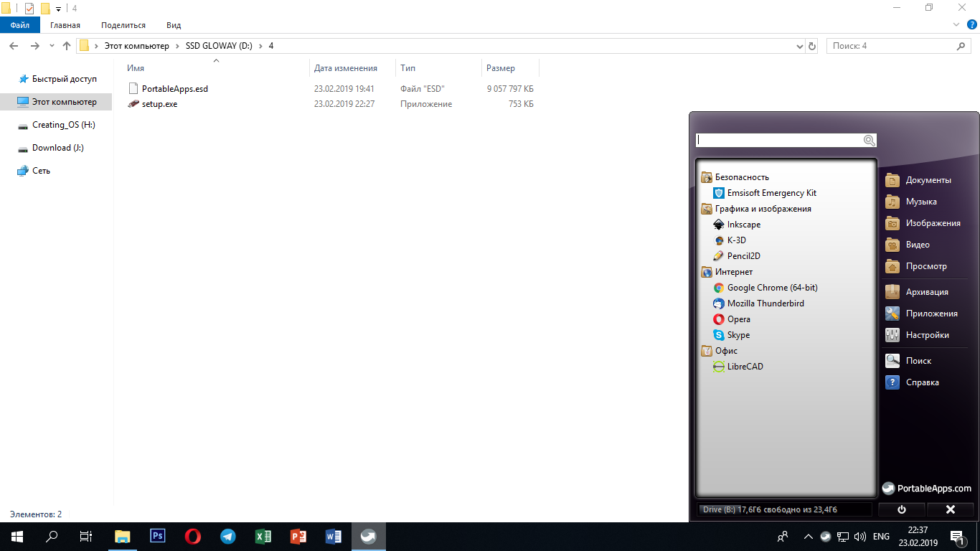
Task: Select Сеть in navigation pane
Action: point(34,171)
